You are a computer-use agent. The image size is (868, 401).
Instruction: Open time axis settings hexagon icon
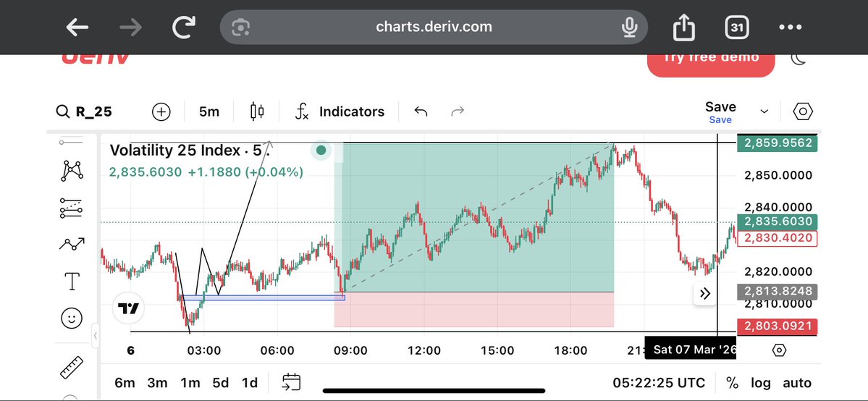[x=779, y=350]
